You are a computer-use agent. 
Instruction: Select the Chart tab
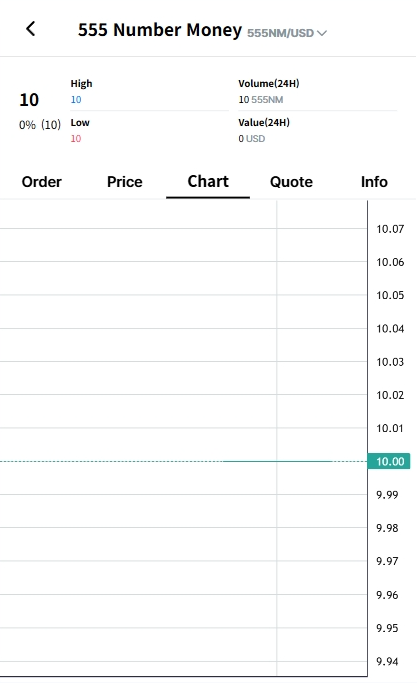point(208,182)
